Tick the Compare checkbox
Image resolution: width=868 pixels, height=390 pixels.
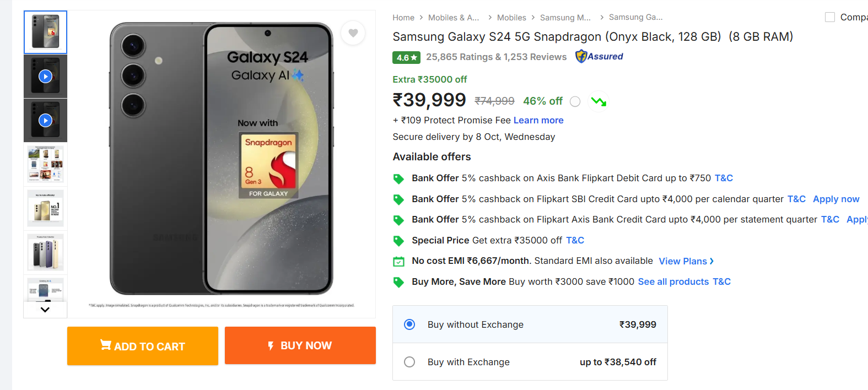pos(829,17)
